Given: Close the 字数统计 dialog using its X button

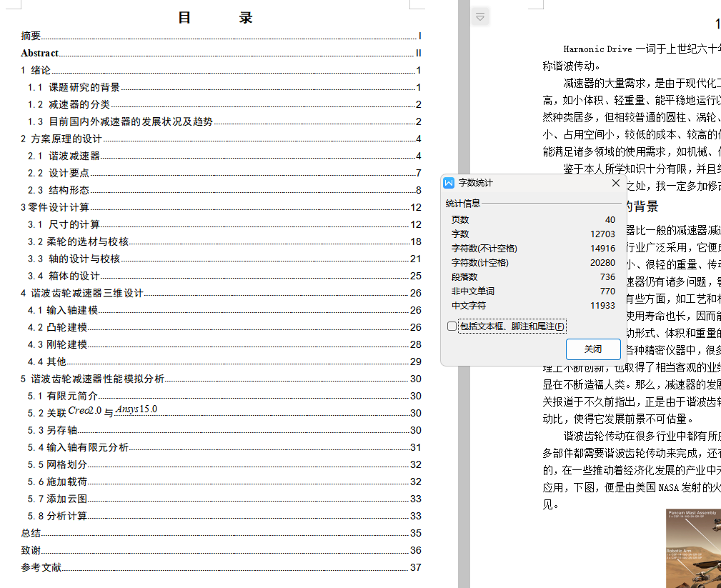Looking at the screenshot, I should tap(615, 182).
